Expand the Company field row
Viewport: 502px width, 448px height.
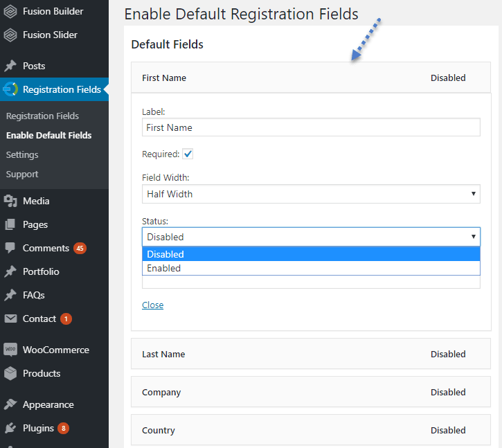311,392
